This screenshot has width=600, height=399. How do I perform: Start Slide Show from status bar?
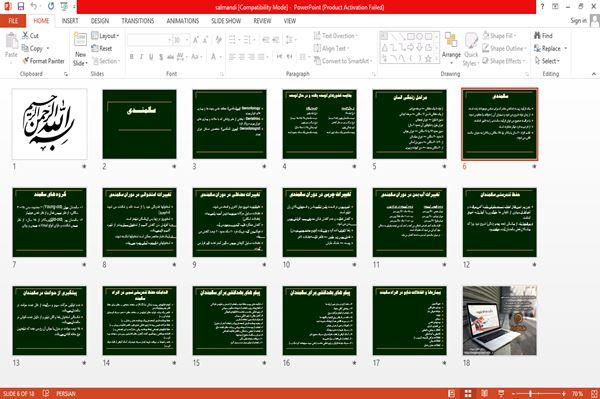(x=501, y=394)
